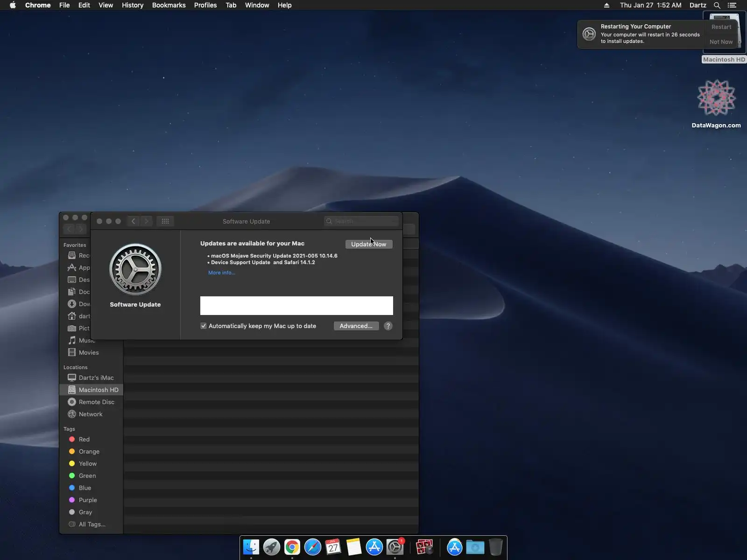
Task: Open Network in Finder sidebar
Action: (x=85, y=414)
